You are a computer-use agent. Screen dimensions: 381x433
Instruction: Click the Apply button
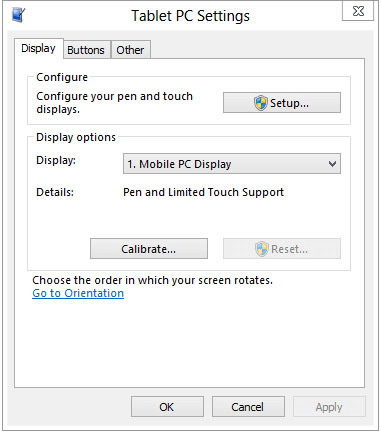point(329,407)
